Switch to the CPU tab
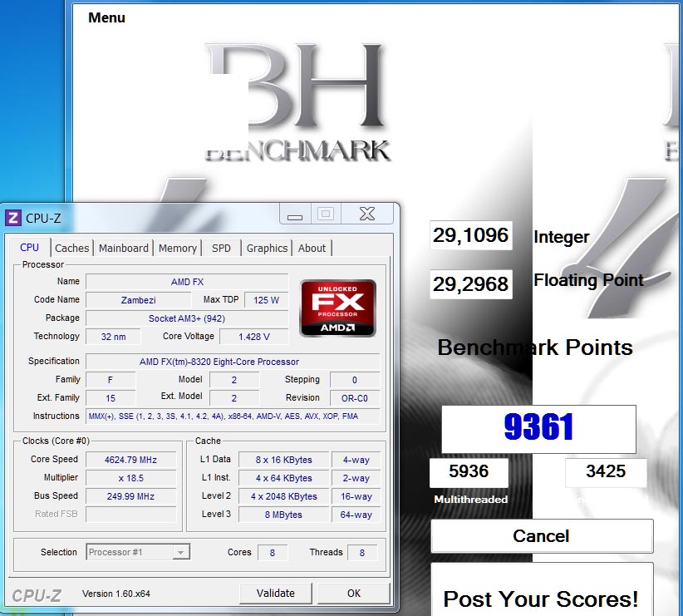Image resolution: width=683 pixels, height=616 pixels. point(29,248)
